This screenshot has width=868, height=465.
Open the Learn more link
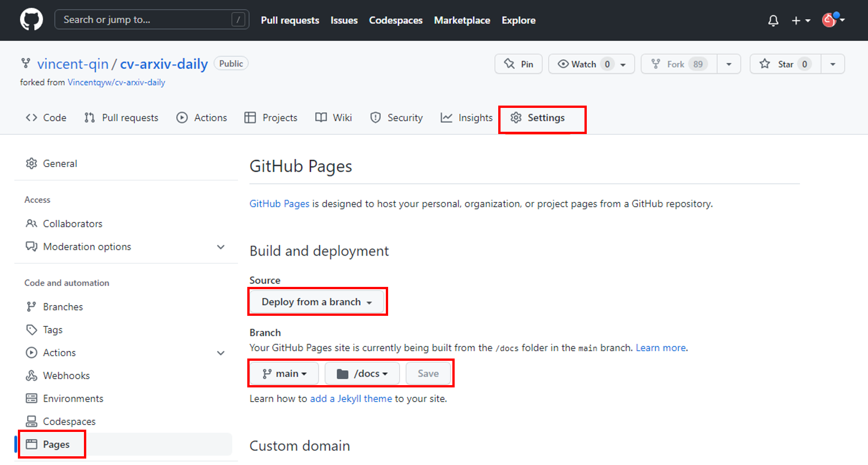tap(661, 348)
